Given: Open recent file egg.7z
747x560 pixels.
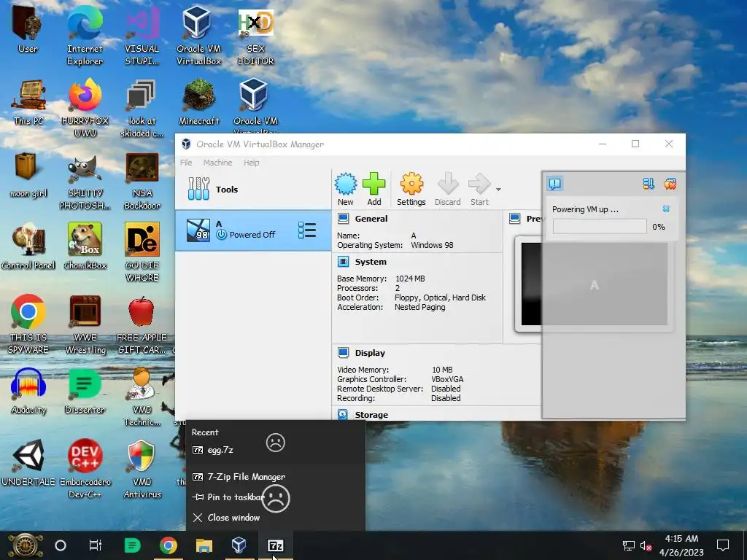Looking at the screenshot, I should (220, 450).
